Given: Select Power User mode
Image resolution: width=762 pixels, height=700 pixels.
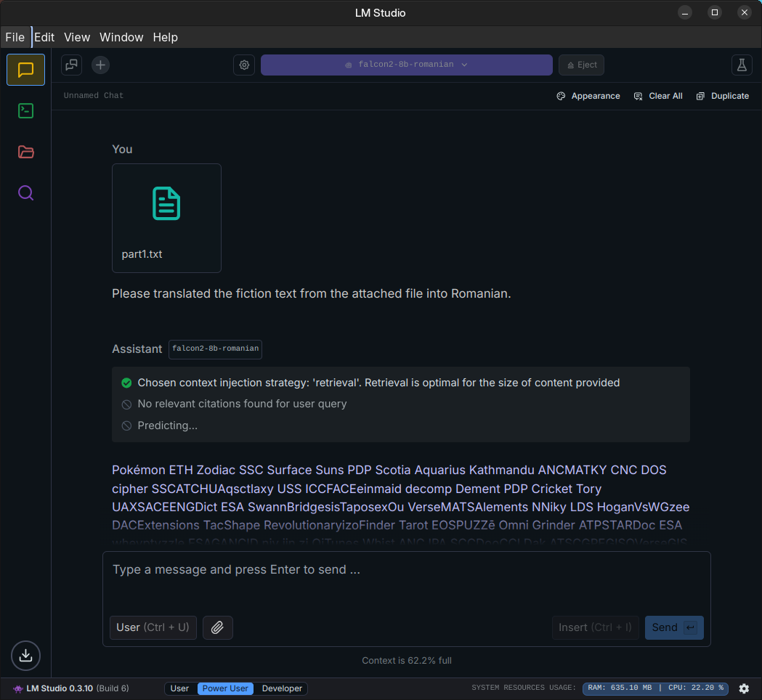Looking at the screenshot, I should 225,688.
